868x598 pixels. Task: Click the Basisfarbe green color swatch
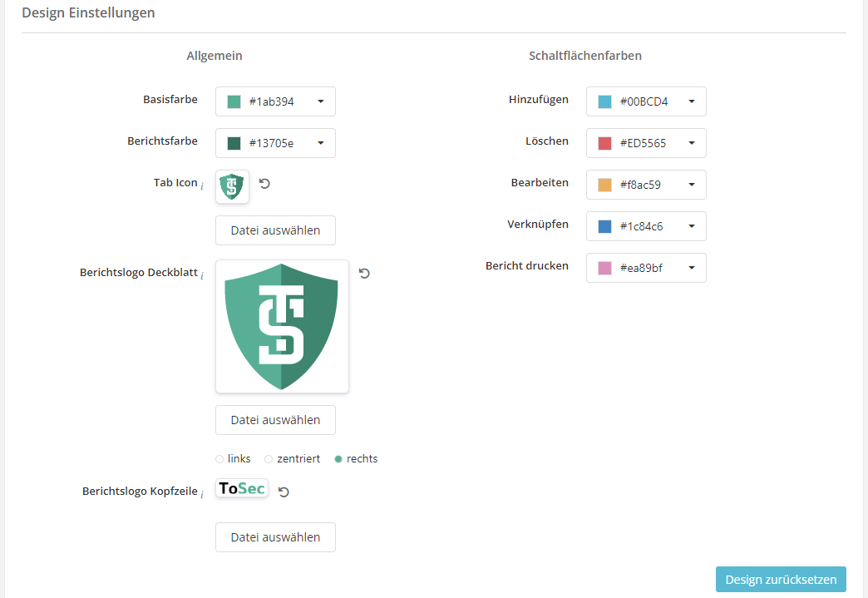pos(234,101)
